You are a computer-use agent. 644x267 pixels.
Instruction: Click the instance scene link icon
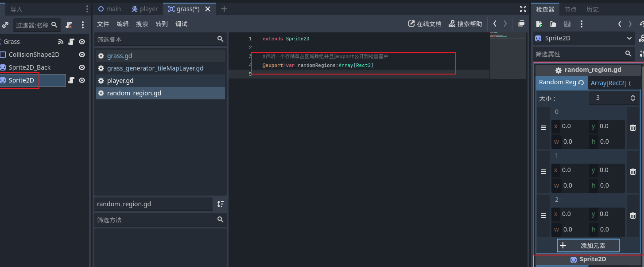5,25
